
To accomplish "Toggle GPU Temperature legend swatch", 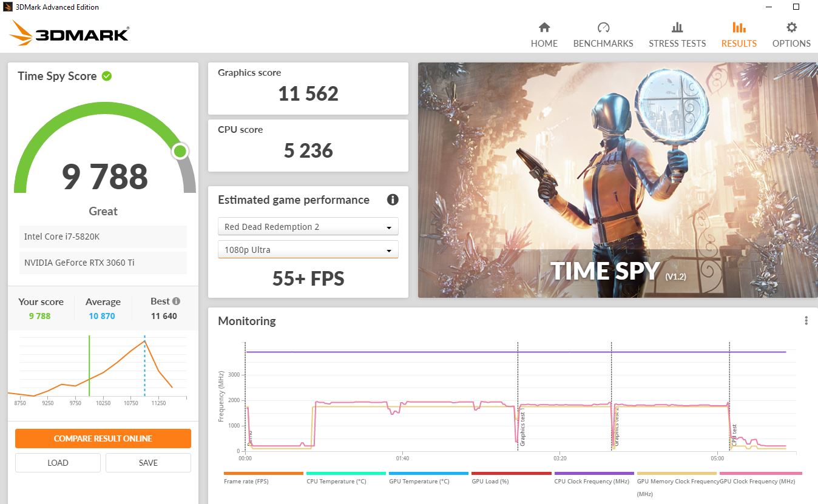I will coord(428,473).
